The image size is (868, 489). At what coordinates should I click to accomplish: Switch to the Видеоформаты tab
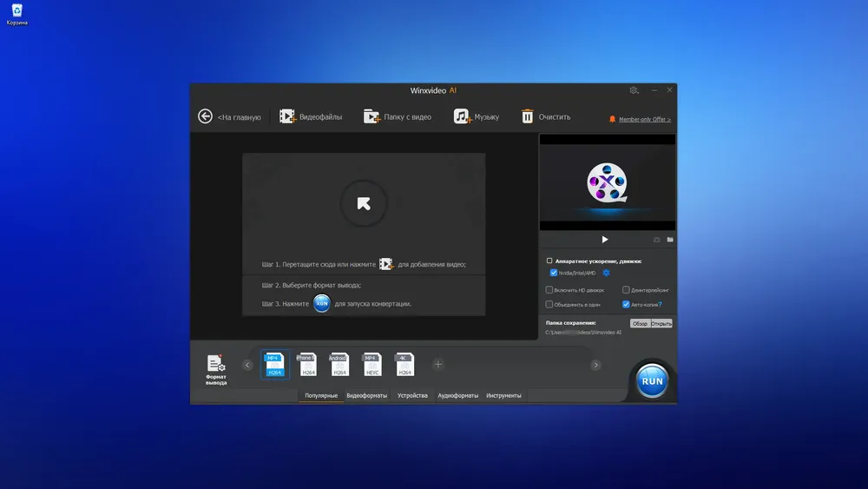pos(366,395)
